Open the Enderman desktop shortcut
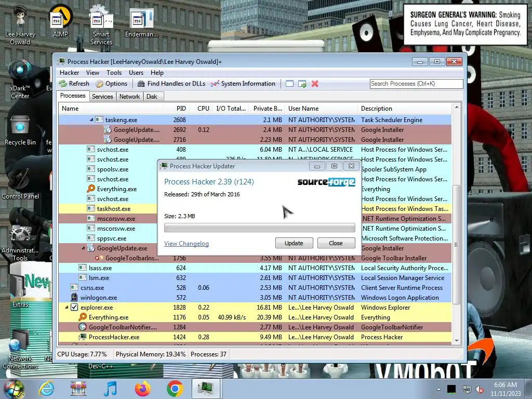 coord(141,22)
